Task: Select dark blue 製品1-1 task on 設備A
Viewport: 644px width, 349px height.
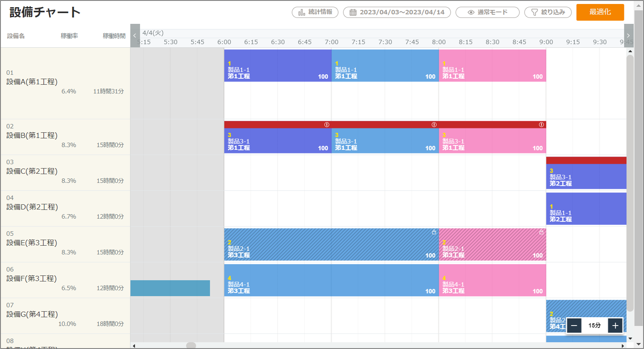Action: click(278, 66)
